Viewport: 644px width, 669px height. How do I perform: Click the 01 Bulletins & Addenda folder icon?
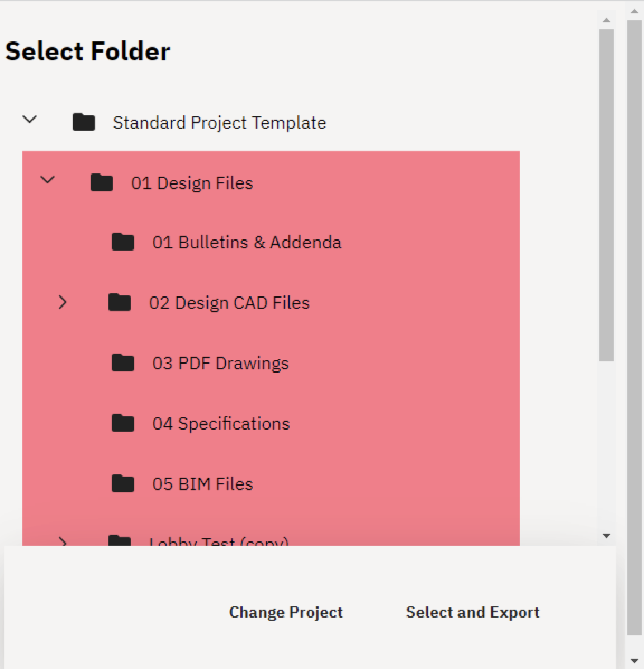pos(122,242)
